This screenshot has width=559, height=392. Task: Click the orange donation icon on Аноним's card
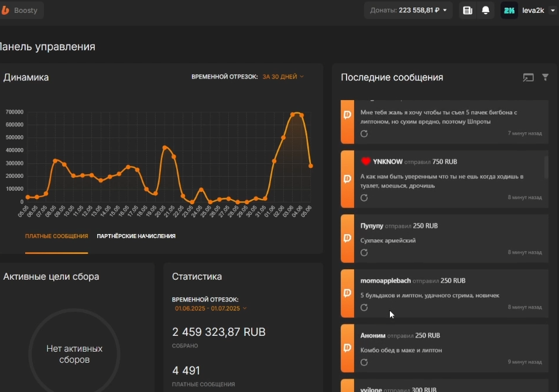click(x=347, y=348)
